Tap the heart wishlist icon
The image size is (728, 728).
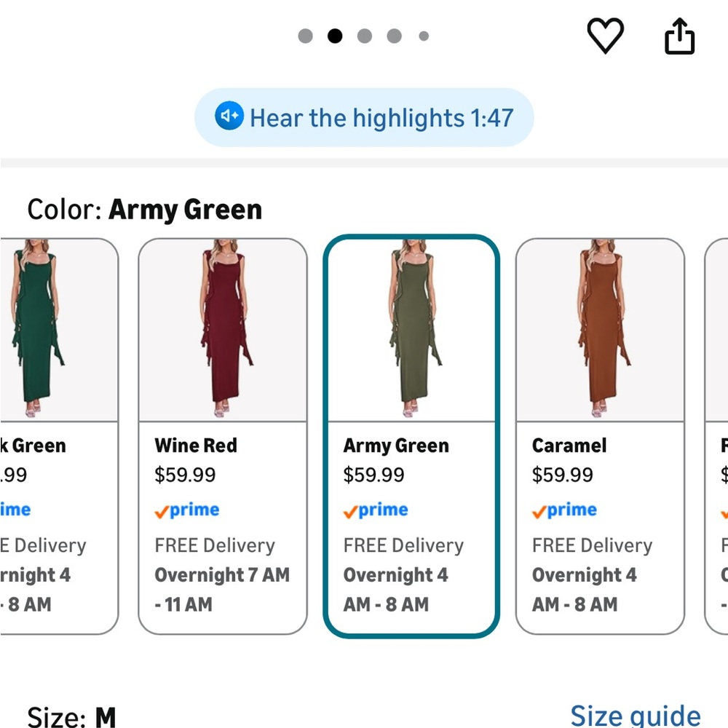(605, 36)
